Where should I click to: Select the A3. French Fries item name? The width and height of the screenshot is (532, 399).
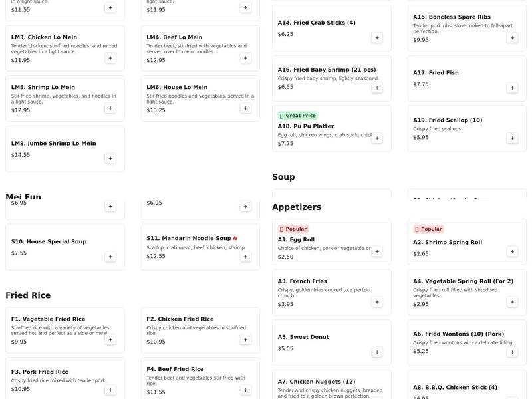point(302,281)
